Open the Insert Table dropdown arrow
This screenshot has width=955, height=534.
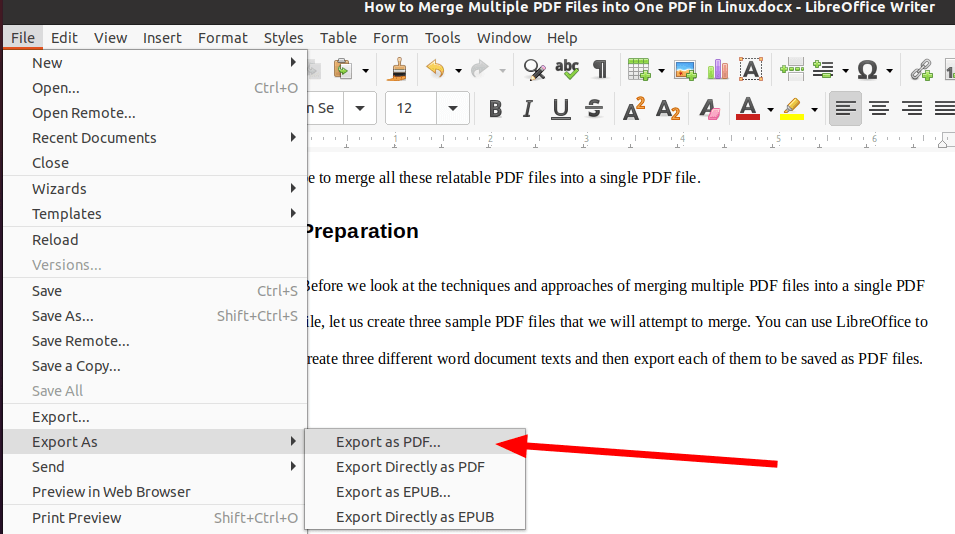click(x=661, y=71)
